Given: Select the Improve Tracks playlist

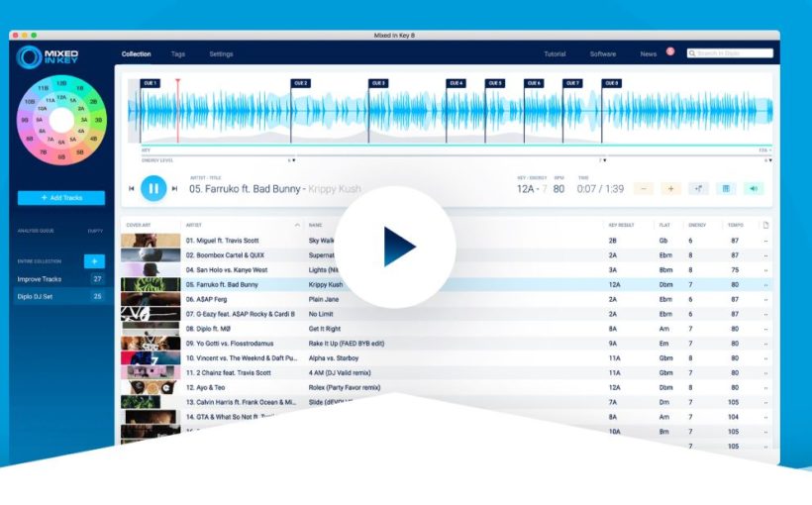Looking at the screenshot, I should point(60,279).
